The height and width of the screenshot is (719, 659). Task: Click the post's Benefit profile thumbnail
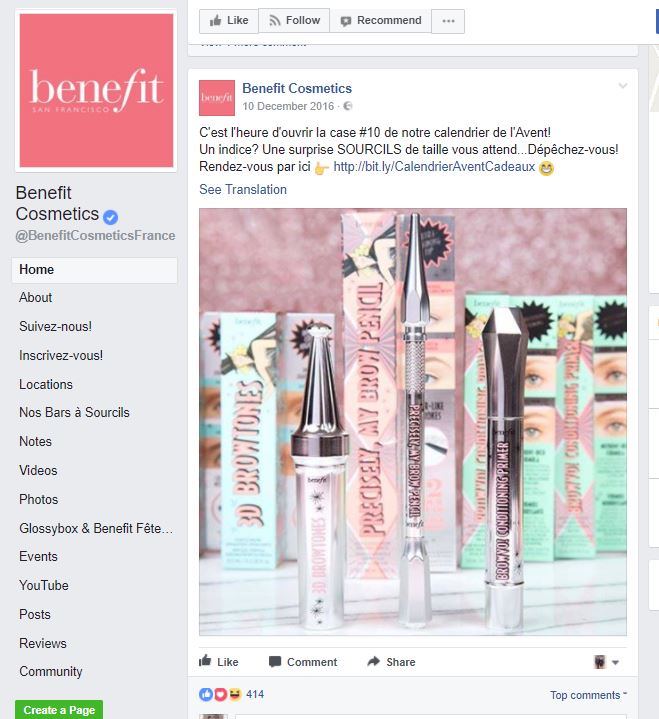tap(217, 98)
